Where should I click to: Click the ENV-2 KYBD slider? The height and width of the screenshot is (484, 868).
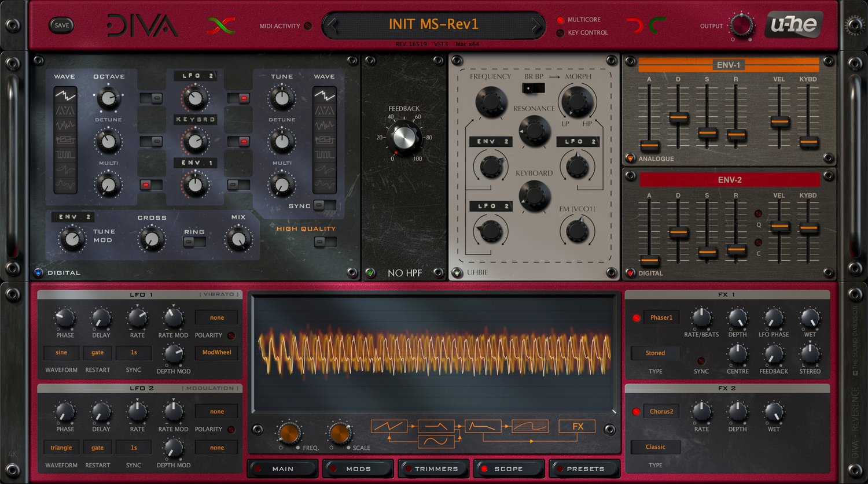tap(808, 228)
